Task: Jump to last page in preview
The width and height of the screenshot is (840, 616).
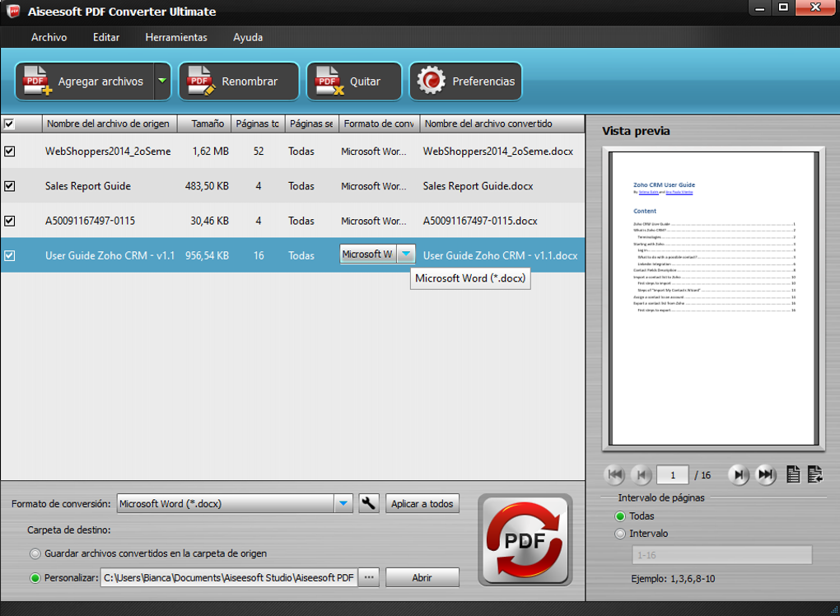Action: [x=766, y=474]
